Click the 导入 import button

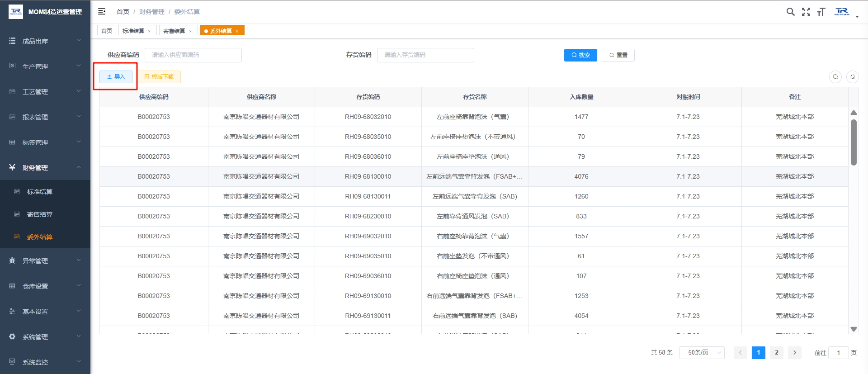pyautogui.click(x=116, y=77)
